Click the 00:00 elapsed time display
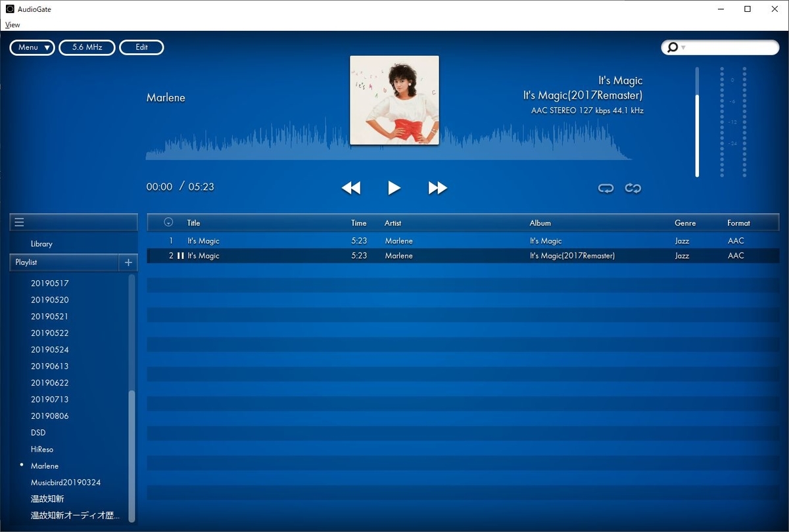The image size is (789, 532). click(x=159, y=187)
